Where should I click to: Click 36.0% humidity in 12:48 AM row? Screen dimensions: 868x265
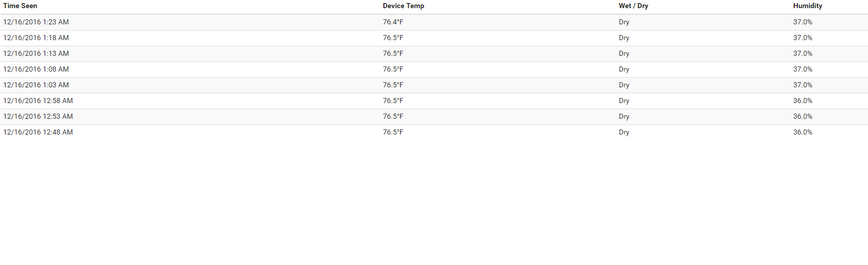[x=803, y=132]
